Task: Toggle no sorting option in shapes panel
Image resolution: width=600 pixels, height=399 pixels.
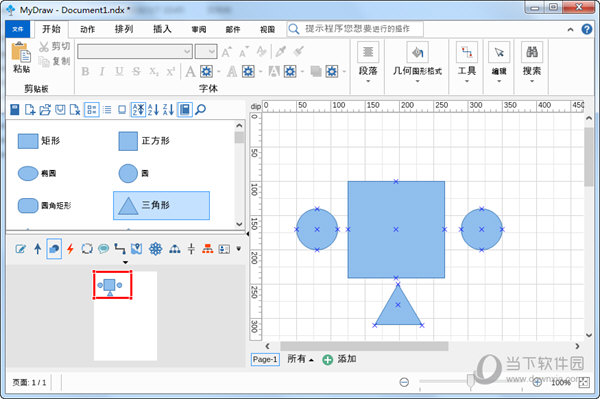Action: 138,110
